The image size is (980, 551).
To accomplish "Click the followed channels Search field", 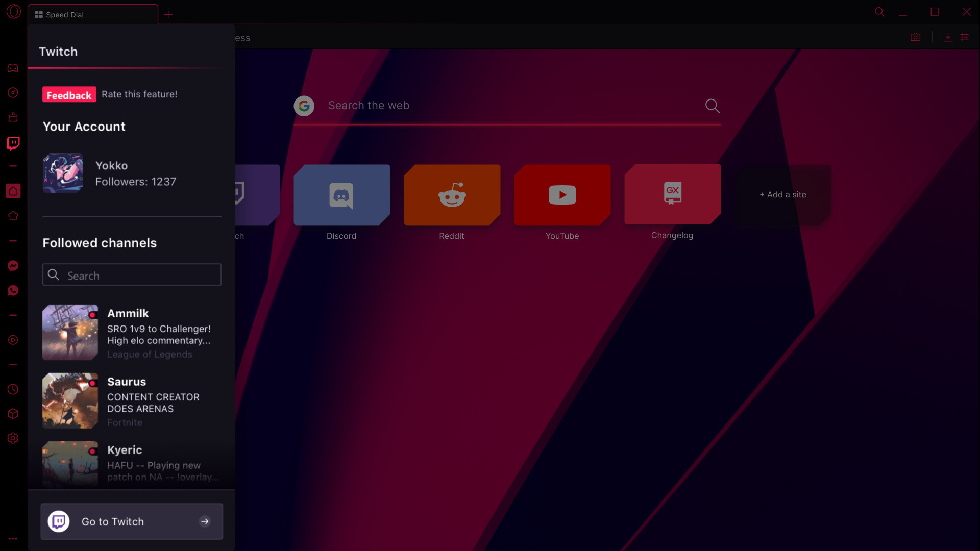I will tap(132, 275).
